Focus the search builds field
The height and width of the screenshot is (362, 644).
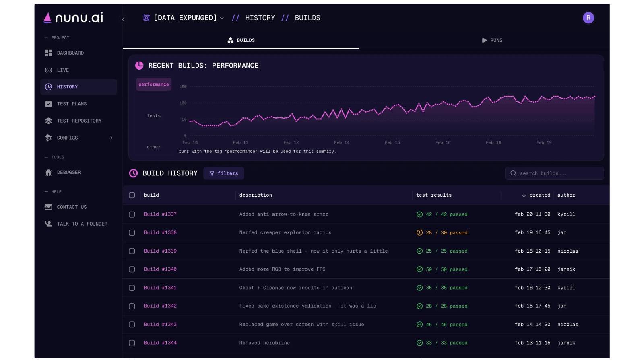(554, 173)
